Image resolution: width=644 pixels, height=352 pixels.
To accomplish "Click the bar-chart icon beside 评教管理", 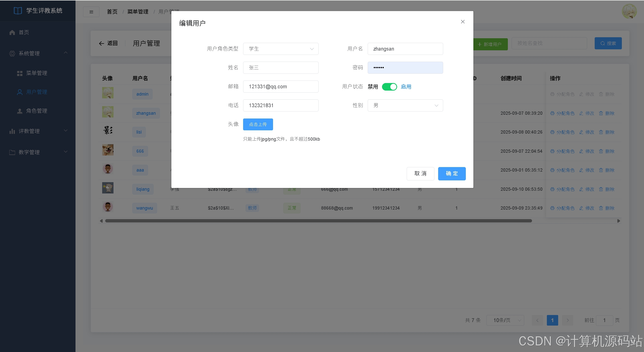I will [x=12, y=131].
